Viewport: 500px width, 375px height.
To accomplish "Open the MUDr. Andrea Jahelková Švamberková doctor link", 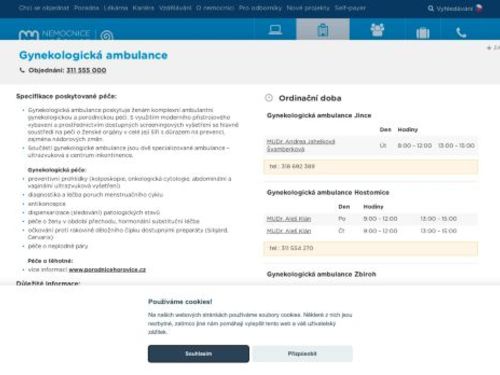I will pyautogui.click(x=301, y=145).
